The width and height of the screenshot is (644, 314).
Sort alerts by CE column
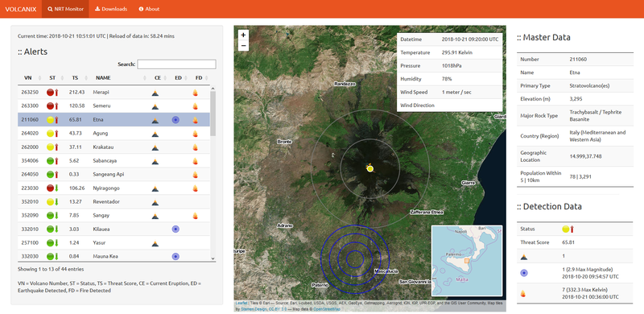(x=160, y=77)
